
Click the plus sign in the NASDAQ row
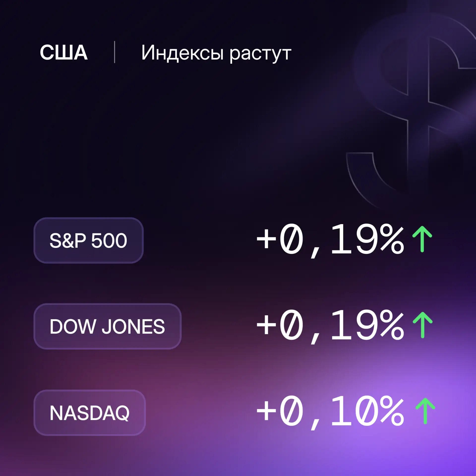click(x=266, y=411)
